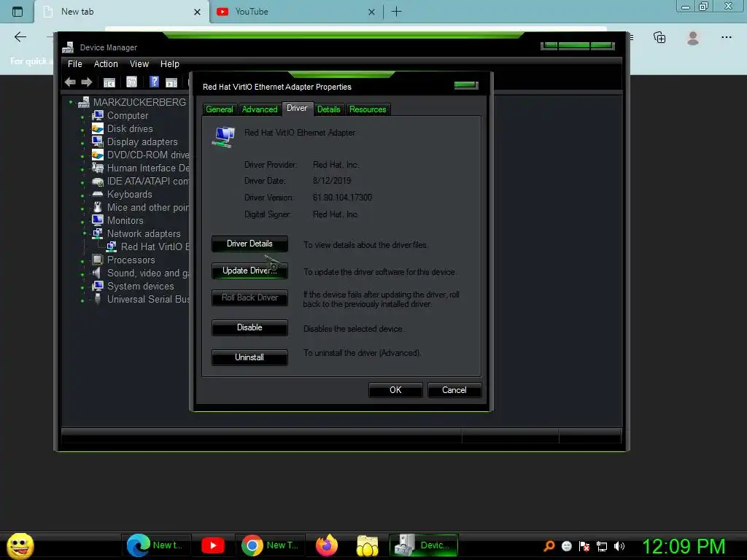Image resolution: width=747 pixels, height=560 pixels.
Task: Select the Driver tab
Action: tap(297, 108)
